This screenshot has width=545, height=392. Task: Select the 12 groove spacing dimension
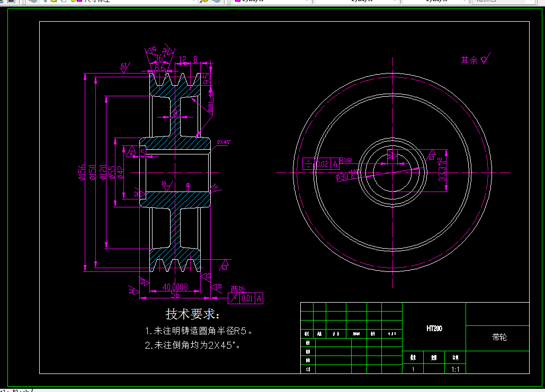(x=183, y=59)
